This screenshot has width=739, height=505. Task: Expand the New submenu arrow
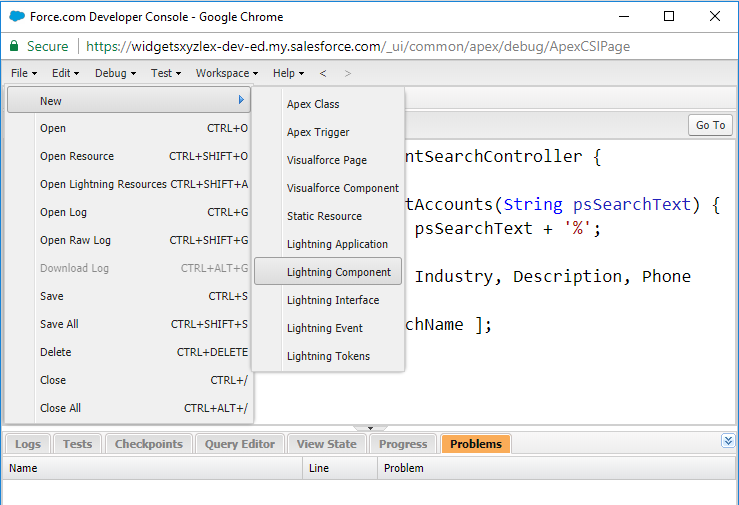[241, 100]
